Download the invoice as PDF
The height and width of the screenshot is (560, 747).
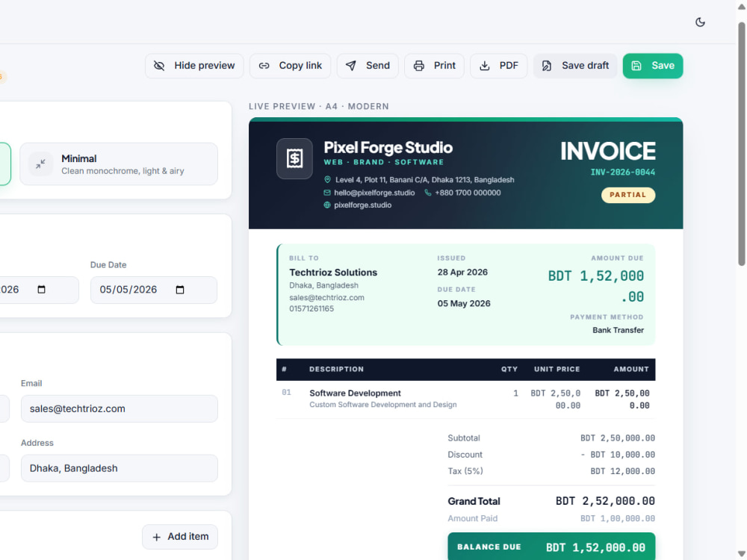pyautogui.click(x=499, y=66)
